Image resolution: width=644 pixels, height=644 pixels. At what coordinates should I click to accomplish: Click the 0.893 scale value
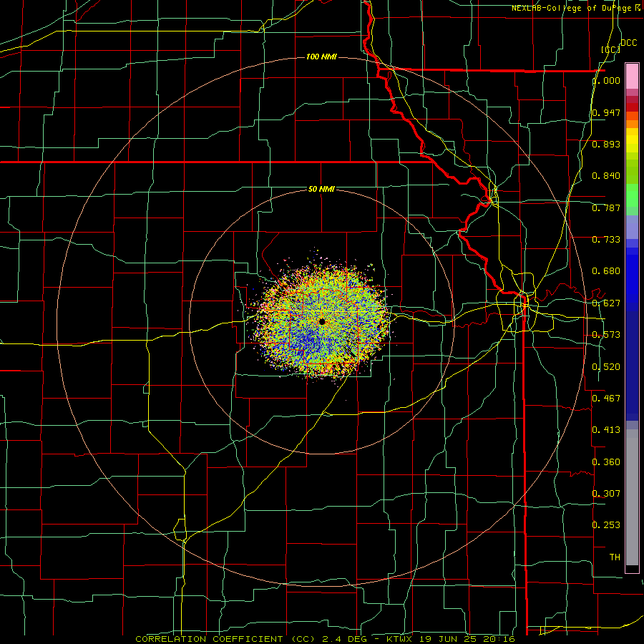click(x=606, y=144)
